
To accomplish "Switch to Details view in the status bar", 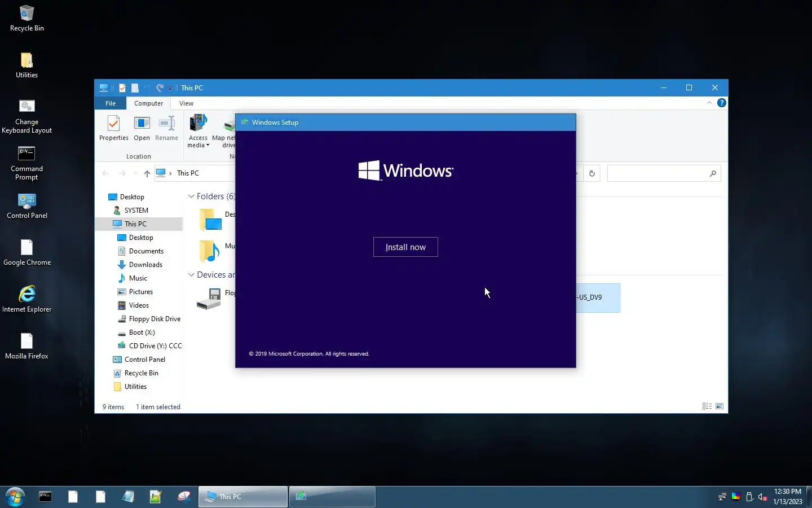I will click(707, 406).
